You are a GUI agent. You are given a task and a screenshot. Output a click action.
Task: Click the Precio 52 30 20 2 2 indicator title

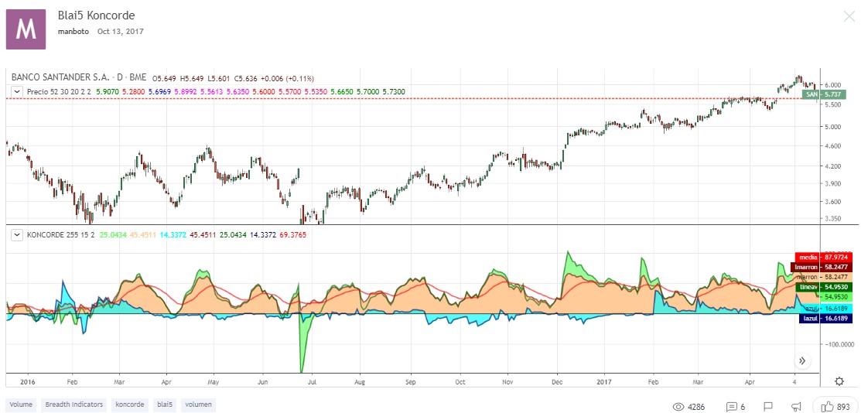[x=60, y=91]
